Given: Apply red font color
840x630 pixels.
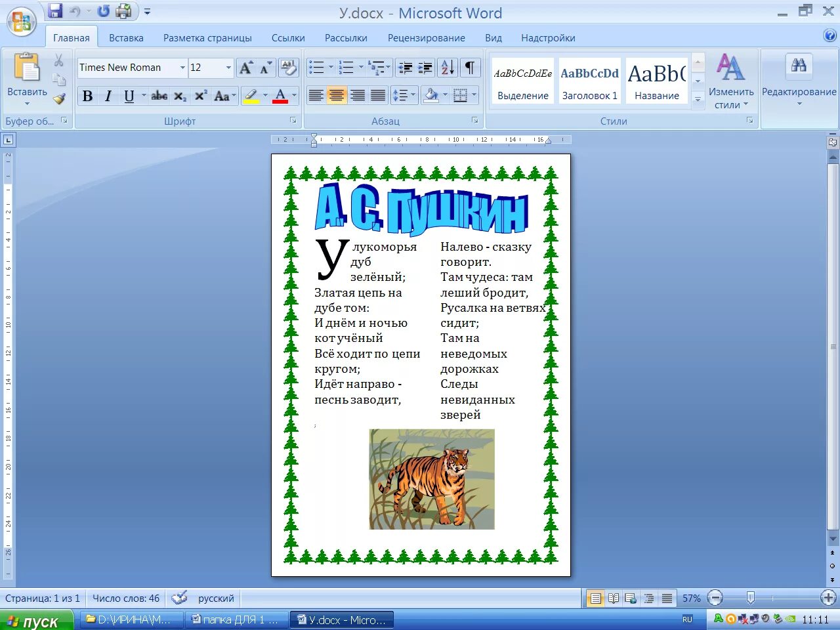Looking at the screenshot, I should (280, 96).
